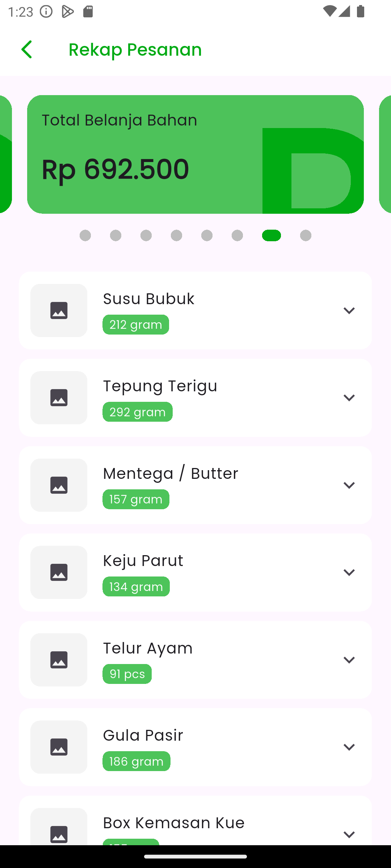Screen dimensions: 391x868
Task: Tap the Keju Parut image placeholder
Action: (x=59, y=572)
